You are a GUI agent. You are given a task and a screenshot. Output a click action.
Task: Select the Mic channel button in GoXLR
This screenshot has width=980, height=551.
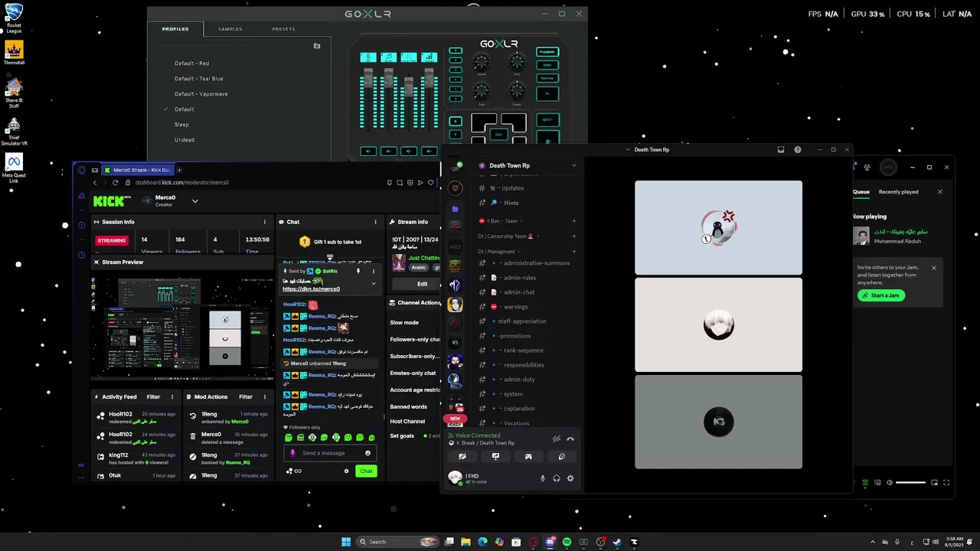(368, 57)
